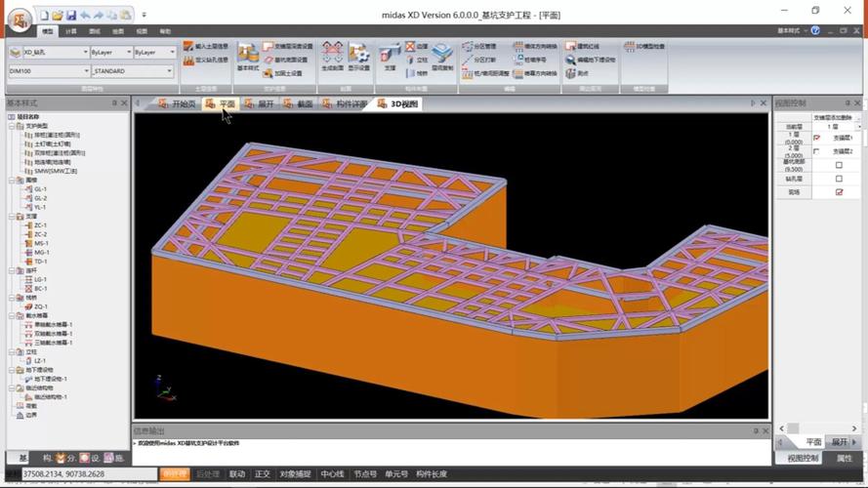Switch to the 构件详图 document tab
This screenshot has width=868, height=488.
click(345, 104)
